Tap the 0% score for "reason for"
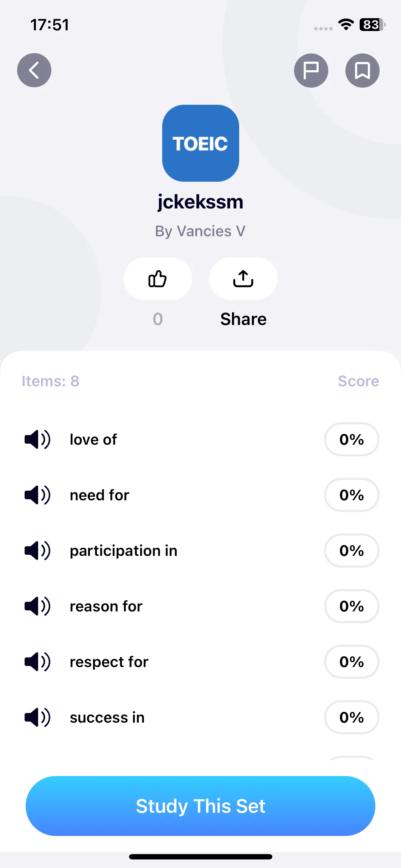The image size is (401, 868). [351, 606]
